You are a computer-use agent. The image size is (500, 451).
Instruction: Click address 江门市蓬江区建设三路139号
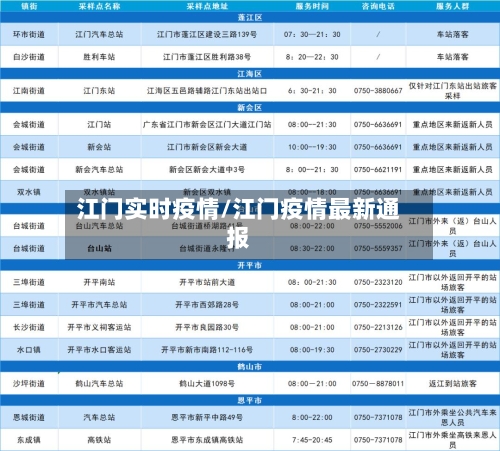pos(207,34)
